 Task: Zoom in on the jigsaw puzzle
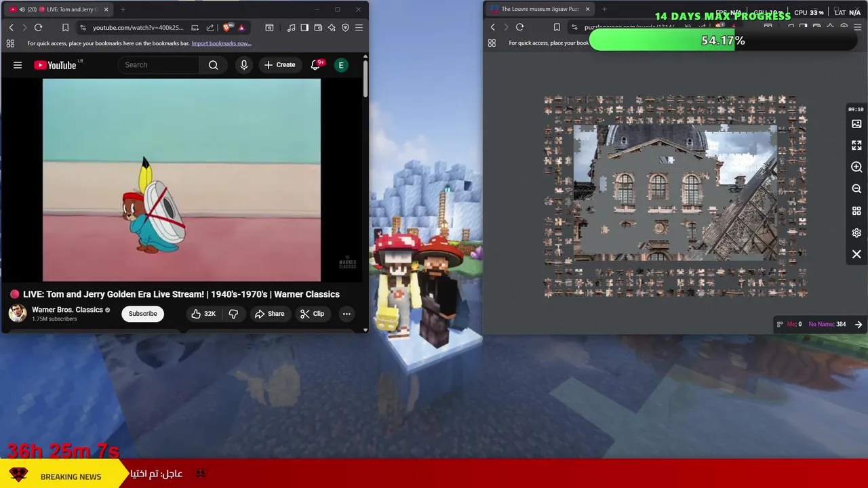tap(856, 167)
